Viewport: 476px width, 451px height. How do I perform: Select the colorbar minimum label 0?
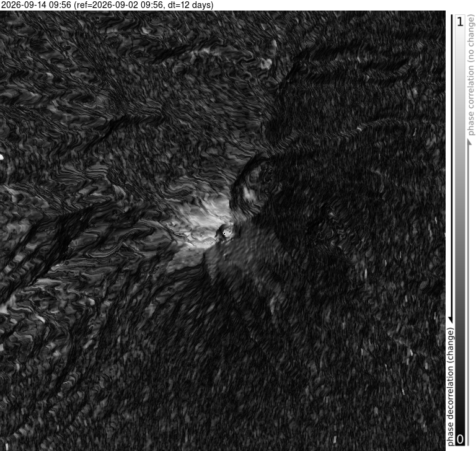pos(461,439)
